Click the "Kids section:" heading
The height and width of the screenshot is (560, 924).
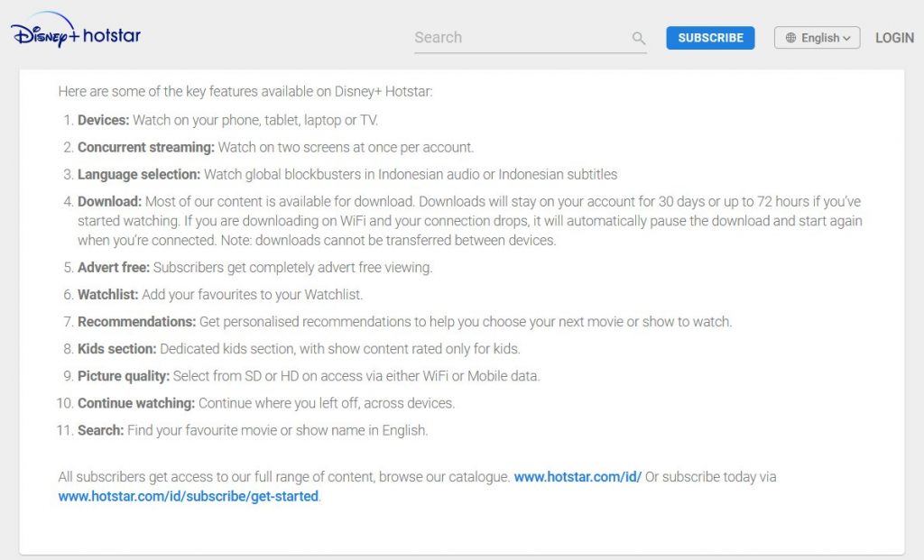click(x=117, y=349)
